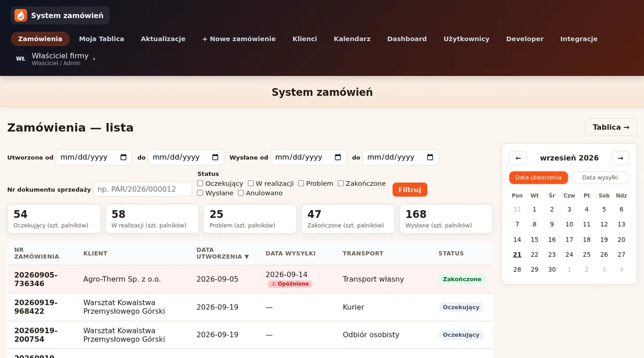Check the Oczekujący status filter
The image size is (644, 358).
coord(200,184)
